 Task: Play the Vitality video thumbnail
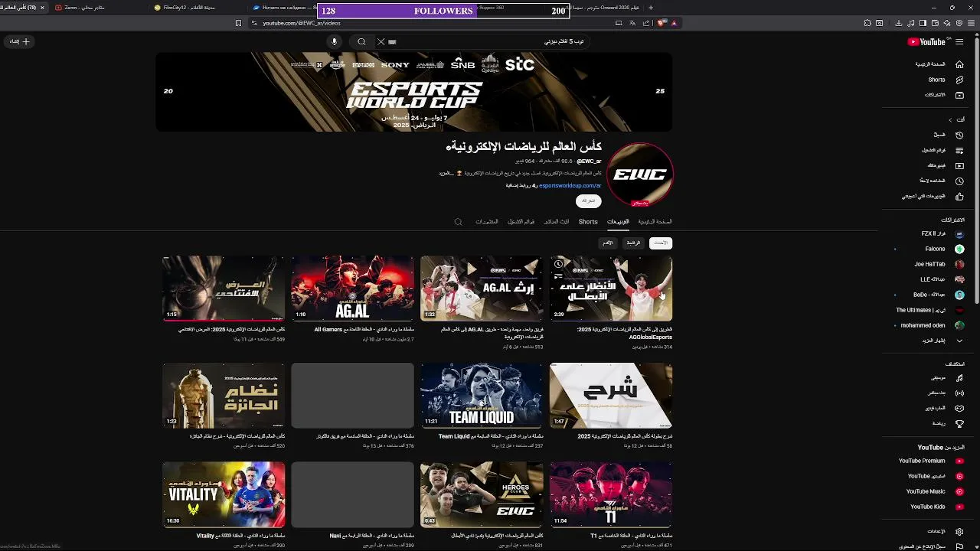click(x=224, y=494)
